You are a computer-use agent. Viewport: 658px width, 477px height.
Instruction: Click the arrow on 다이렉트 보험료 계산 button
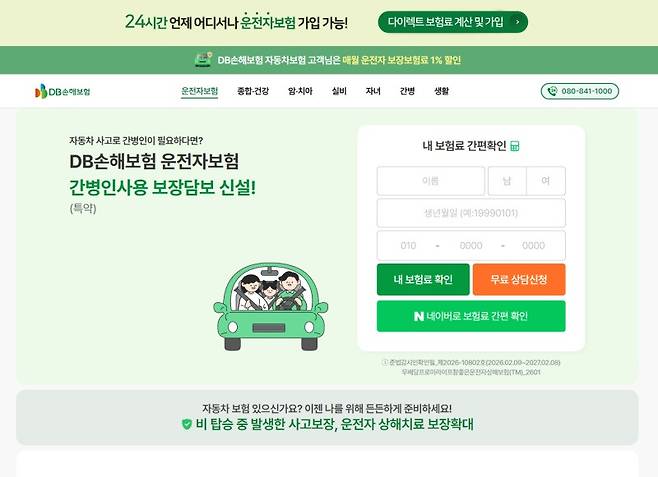[517, 22]
